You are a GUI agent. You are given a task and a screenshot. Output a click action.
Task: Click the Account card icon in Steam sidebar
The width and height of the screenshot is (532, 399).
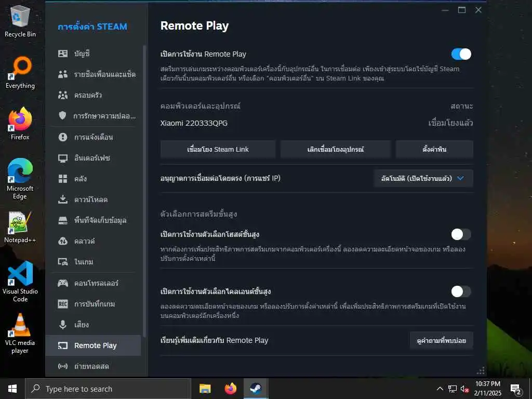tap(63, 54)
